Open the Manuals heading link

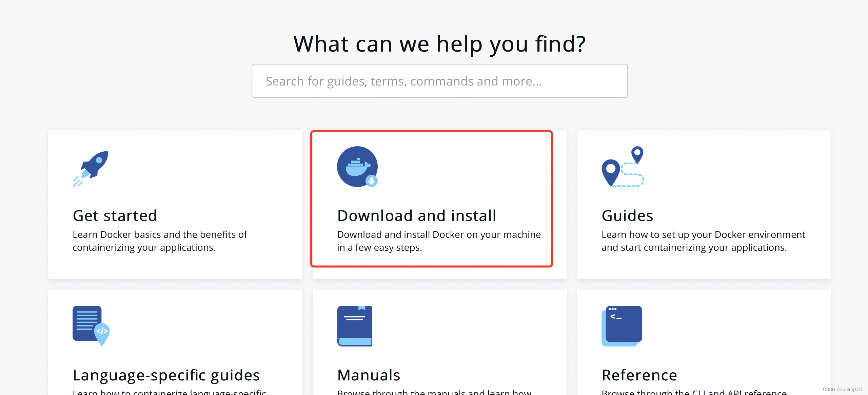[369, 375]
